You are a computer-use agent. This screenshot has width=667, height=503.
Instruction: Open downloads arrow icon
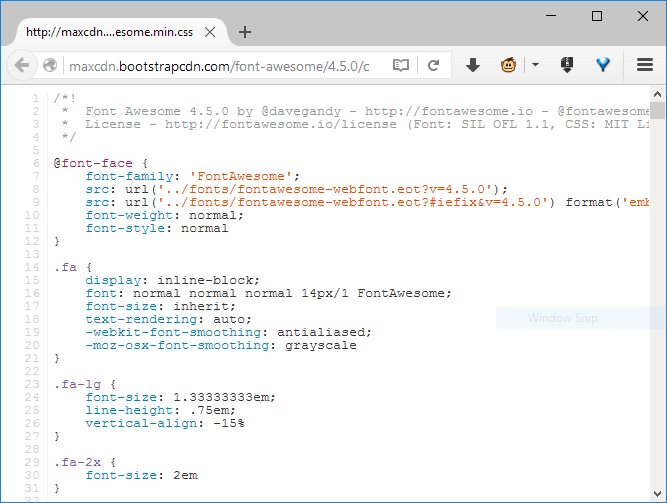click(x=473, y=66)
